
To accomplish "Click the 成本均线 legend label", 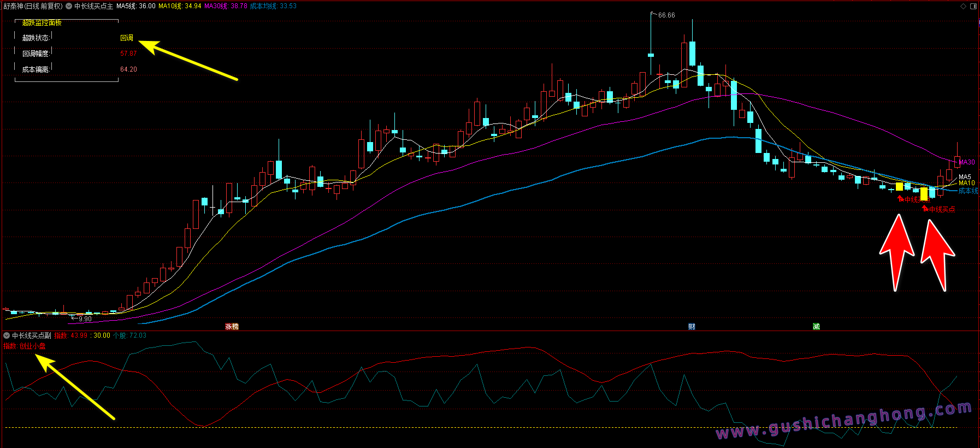I will pyautogui.click(x=264, y=6).
